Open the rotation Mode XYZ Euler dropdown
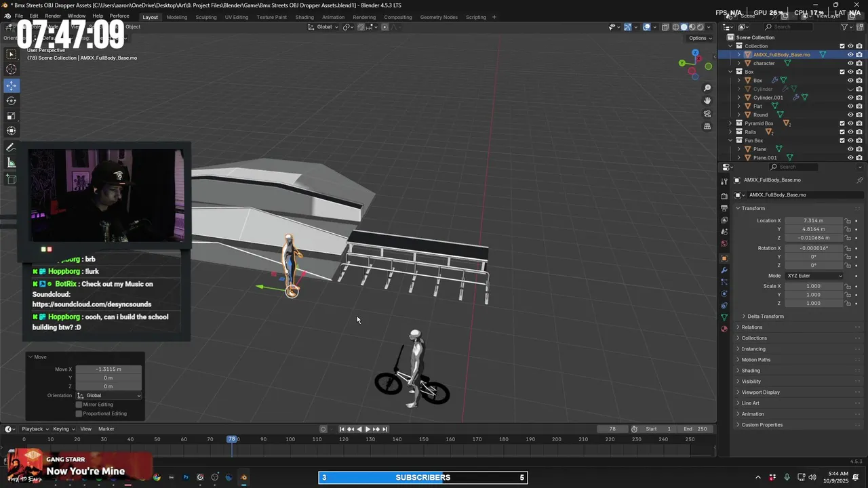The image size is (868, 488). pyautogui.click(x=814, y=276)
